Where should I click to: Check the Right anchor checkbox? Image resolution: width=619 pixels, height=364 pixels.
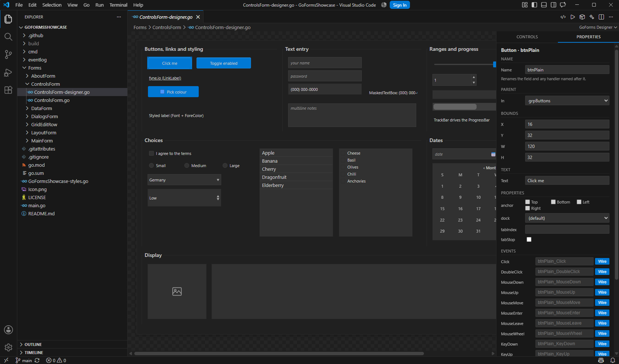[x=527, y=208]
